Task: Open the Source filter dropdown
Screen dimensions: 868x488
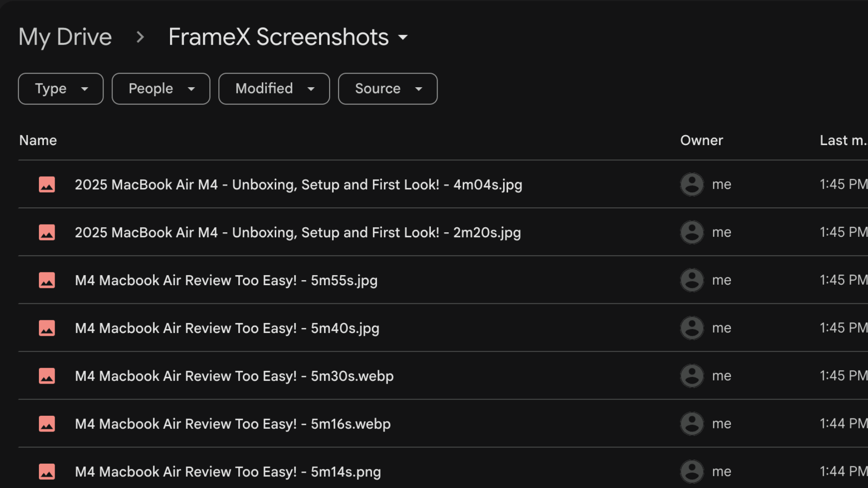Action: (387, 89)
